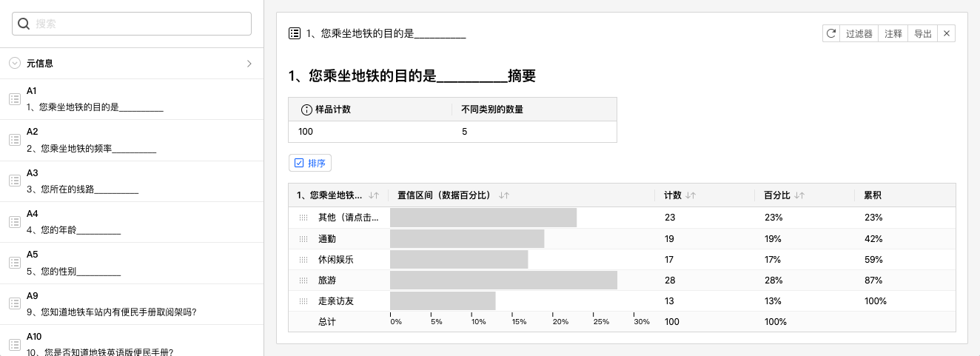
Task: Toggle the 排序 checkbox
Action: [300, 163]
